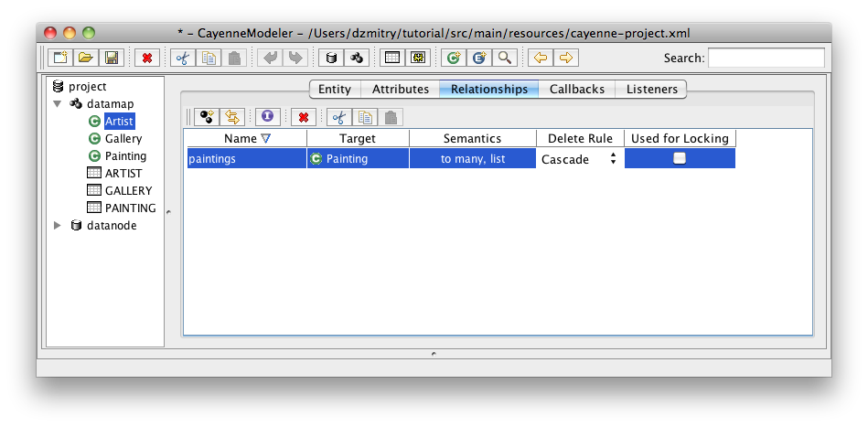Save the project using the floppy disk icon
The image size is (868, 427).
111,58
